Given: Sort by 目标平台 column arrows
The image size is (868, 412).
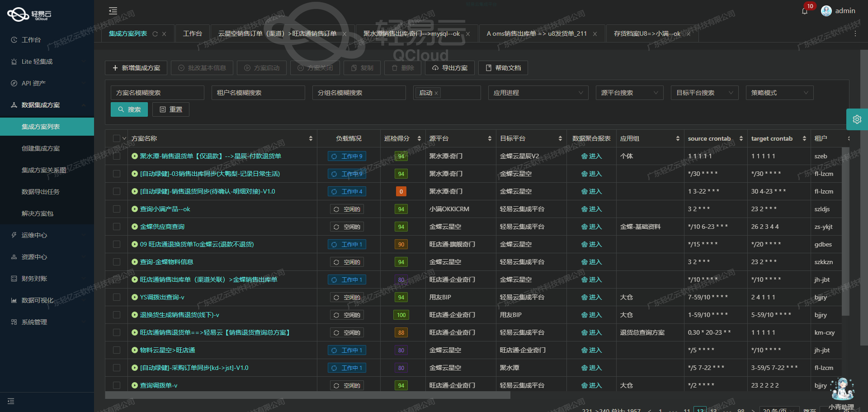Looking at the screenshot, I should click(560, 138).
